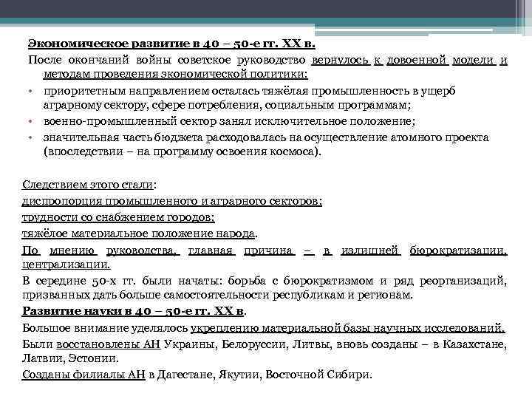Screen dimensions: 532x399
Task: Click line "трудности со снабжением городов;"
Action: pyautogui.click(x=118, y=217)
